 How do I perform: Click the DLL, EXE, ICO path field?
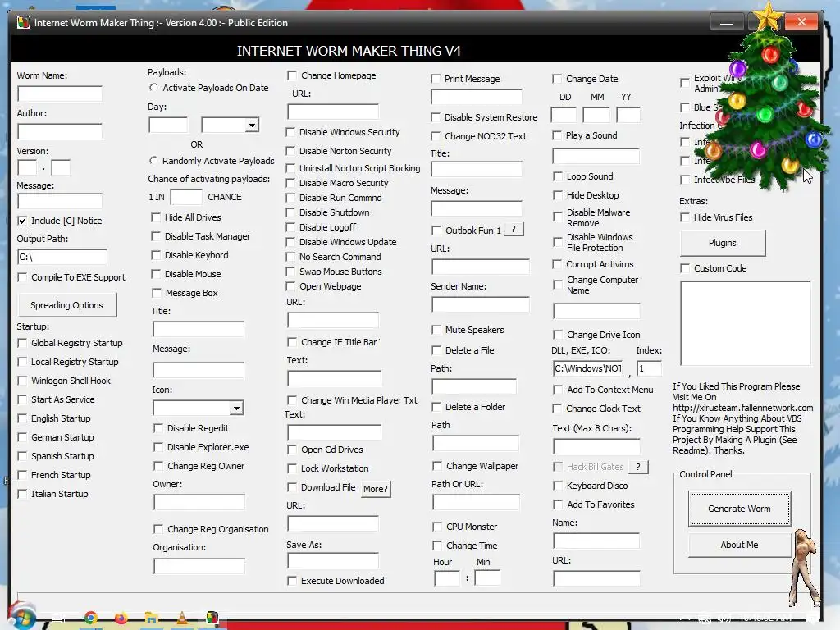[588, 368]
